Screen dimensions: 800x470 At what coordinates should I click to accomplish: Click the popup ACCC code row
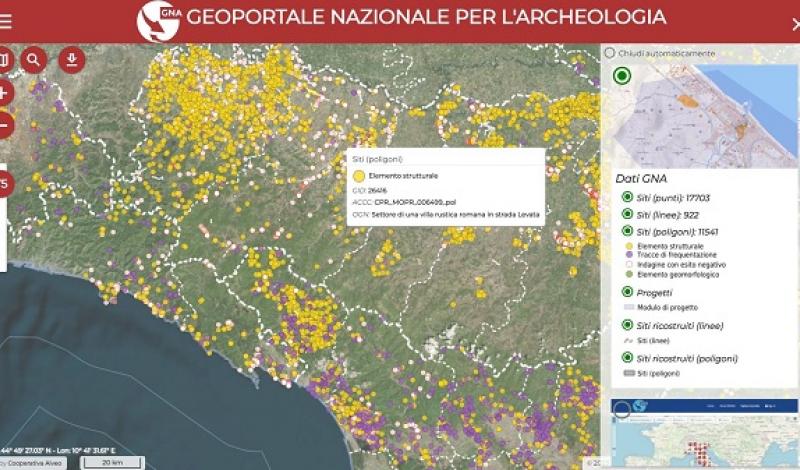[x=404, y=203]
